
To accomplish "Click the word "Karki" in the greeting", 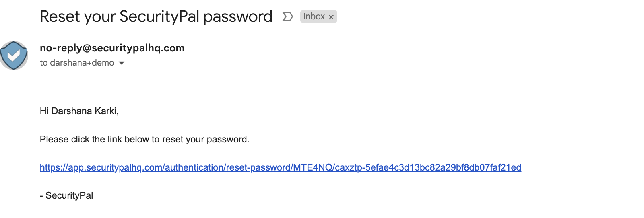I will pos(106,111).
